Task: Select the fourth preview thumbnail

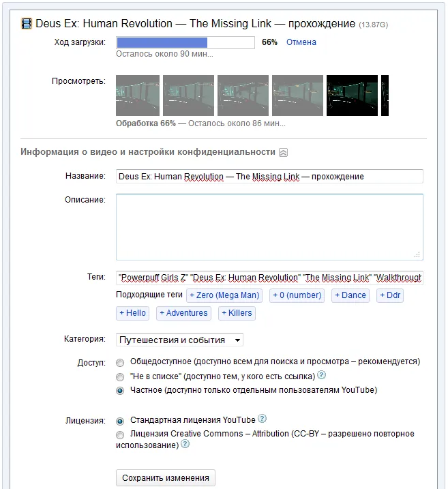Action: [x=297, y=95]
